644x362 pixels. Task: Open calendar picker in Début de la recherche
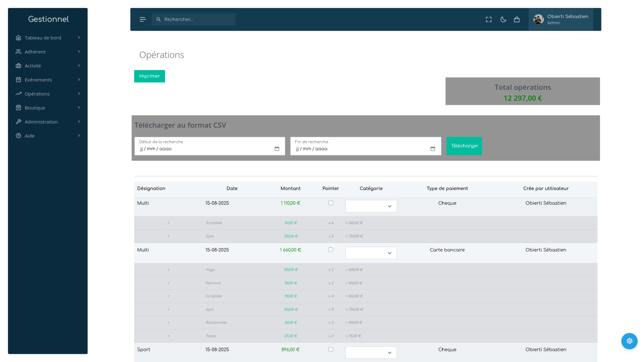click(x=277, y=149)
